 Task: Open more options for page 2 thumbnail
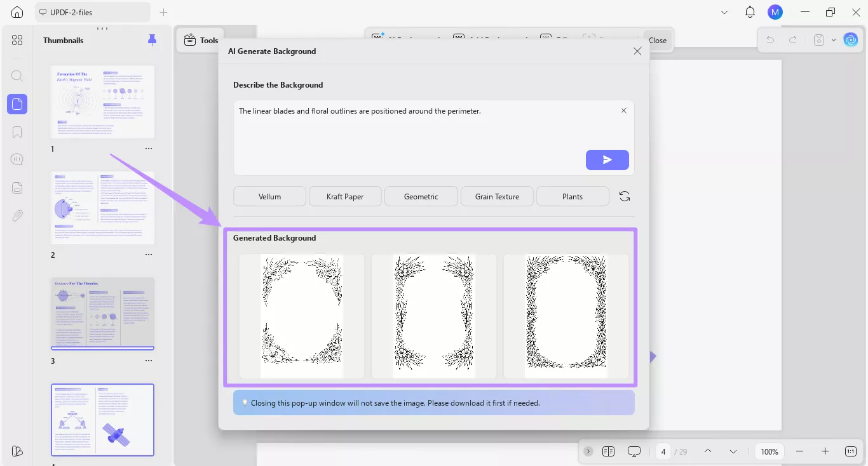tap(149, 255)
